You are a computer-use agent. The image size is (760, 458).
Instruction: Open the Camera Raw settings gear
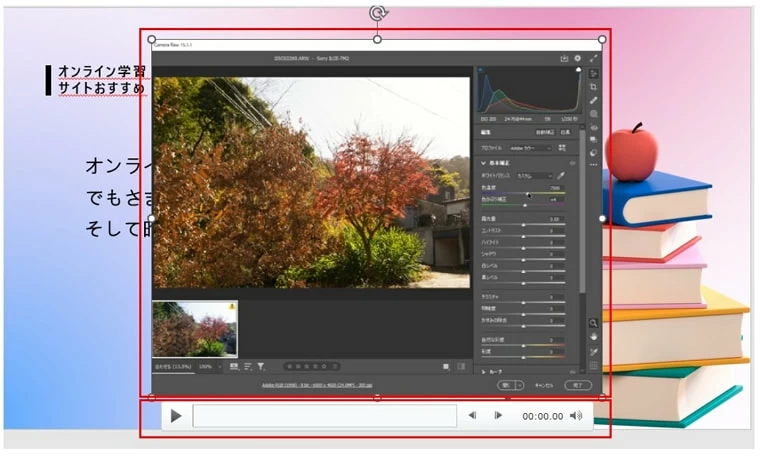click(578, 59)
